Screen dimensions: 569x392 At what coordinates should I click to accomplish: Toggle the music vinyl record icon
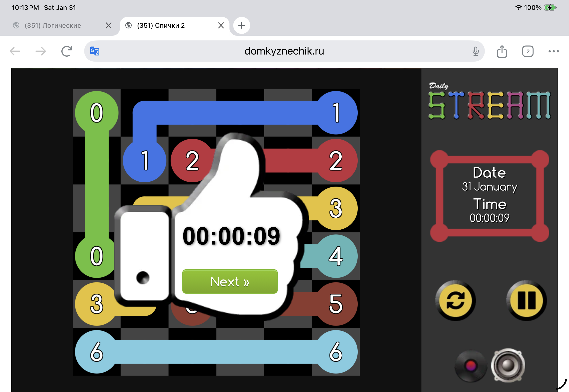[470, 366]
